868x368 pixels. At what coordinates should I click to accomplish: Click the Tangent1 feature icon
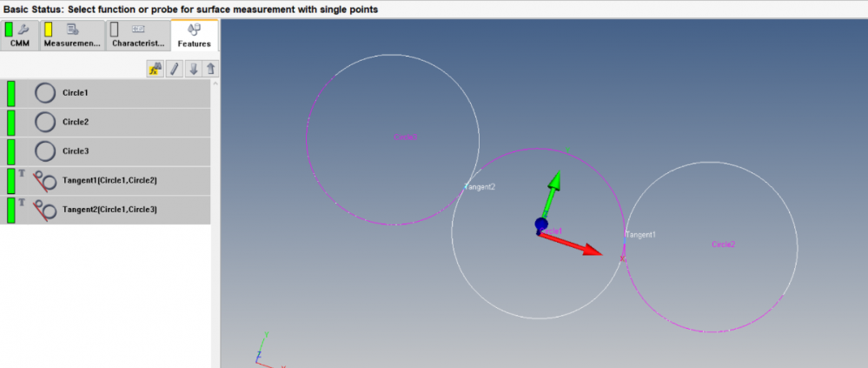(x=45, y=181)
